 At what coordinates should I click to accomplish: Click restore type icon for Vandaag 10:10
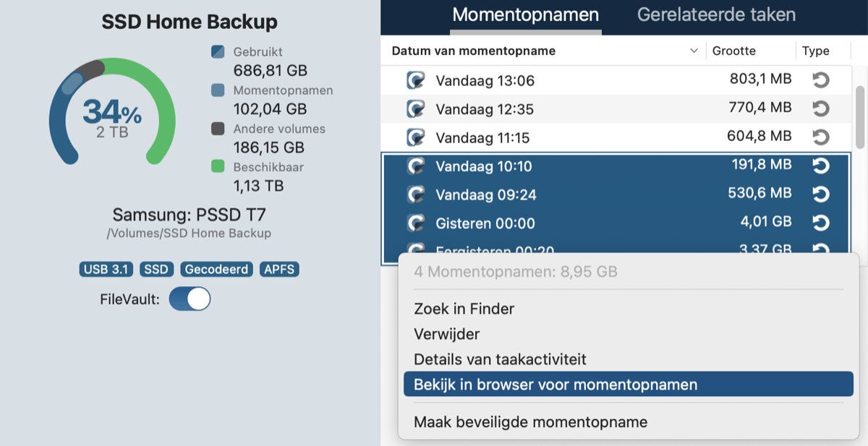(820, 166)
